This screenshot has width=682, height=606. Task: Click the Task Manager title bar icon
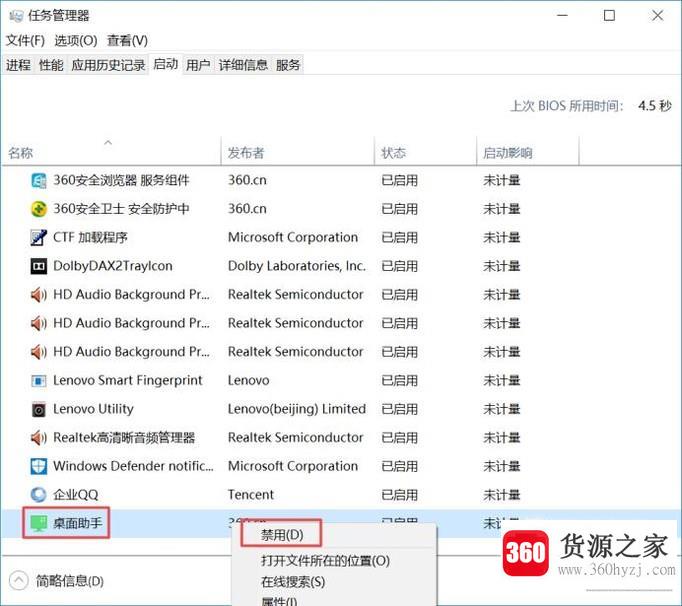pos(16,16)
